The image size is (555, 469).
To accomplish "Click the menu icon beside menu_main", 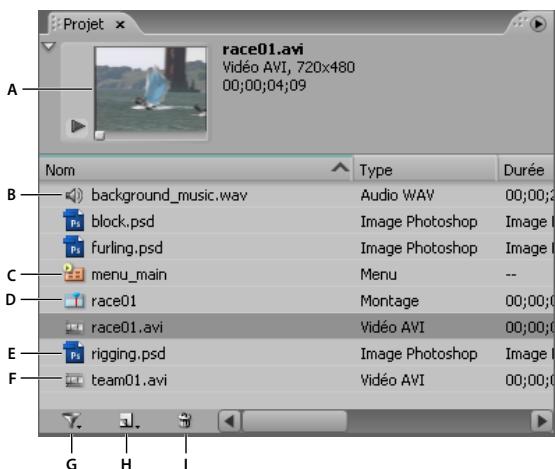I will tap(74, 273).
